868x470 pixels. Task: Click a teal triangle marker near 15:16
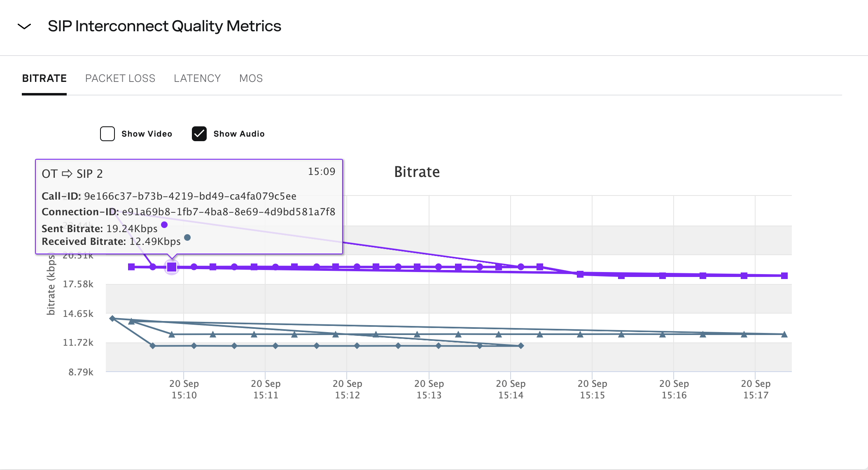click(x=662, y=334)
